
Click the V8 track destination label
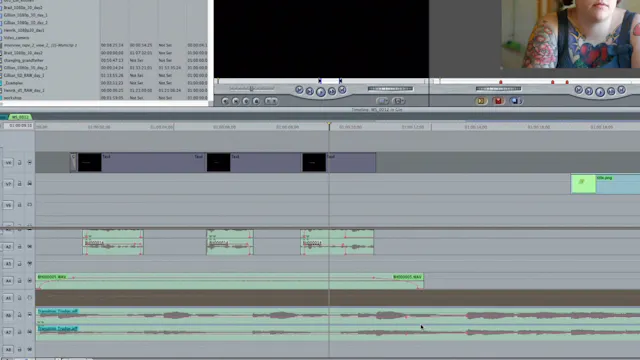[8, 162]
